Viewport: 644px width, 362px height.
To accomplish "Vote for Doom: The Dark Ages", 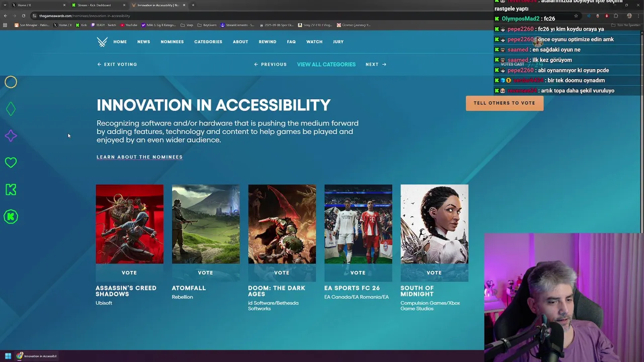I will coord(282,273).
